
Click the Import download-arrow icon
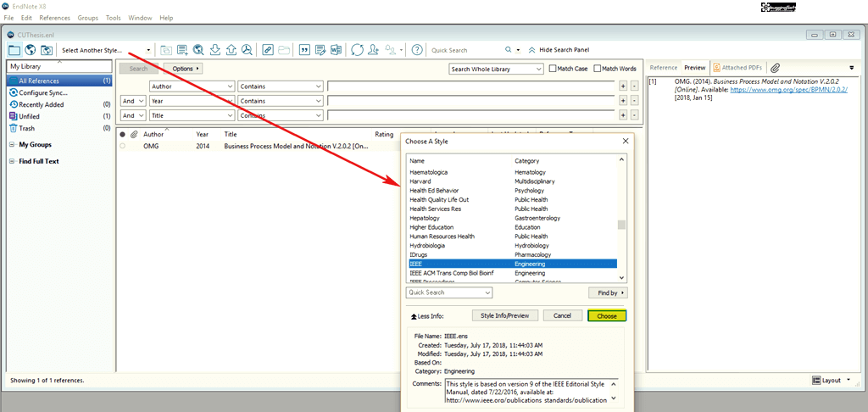point(215,50)
